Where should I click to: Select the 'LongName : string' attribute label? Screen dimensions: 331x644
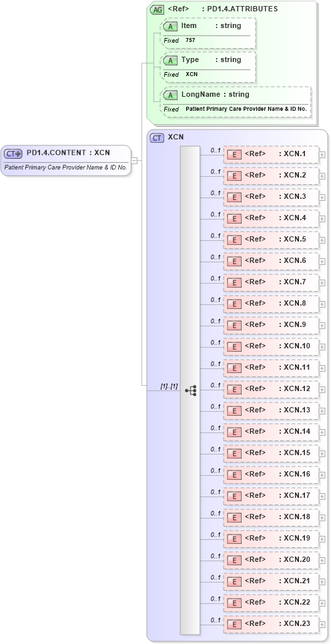pos(215,94)
